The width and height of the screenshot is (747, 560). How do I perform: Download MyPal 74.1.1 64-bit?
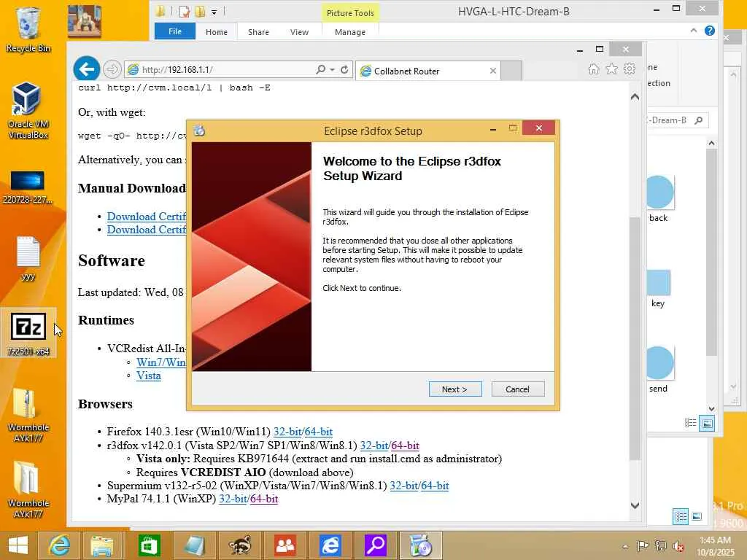click(264, 499)
